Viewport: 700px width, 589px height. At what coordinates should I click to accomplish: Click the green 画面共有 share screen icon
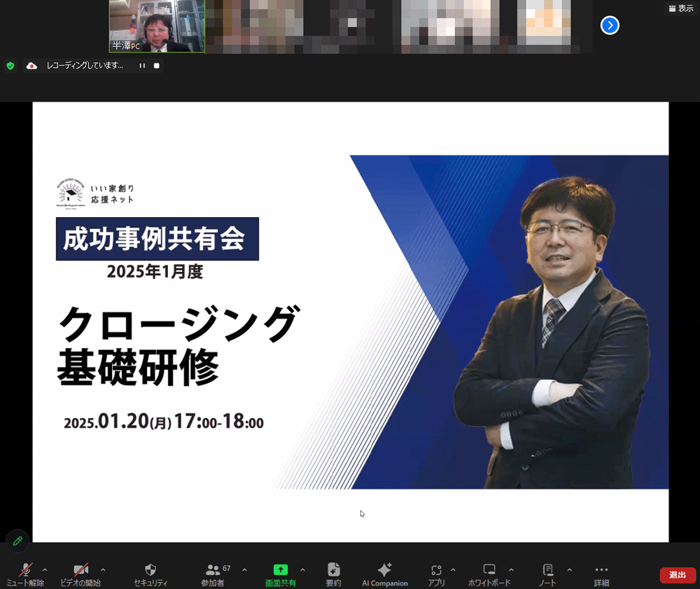pos(280,570)
